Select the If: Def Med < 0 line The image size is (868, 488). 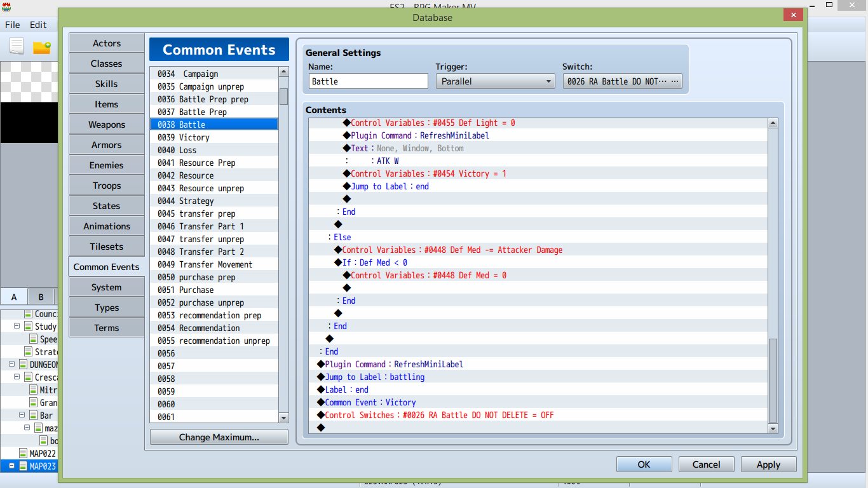click(x=538, y=262)
